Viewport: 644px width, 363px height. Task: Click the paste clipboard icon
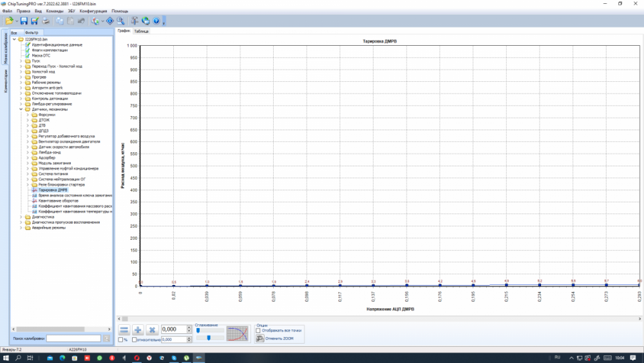71,21
